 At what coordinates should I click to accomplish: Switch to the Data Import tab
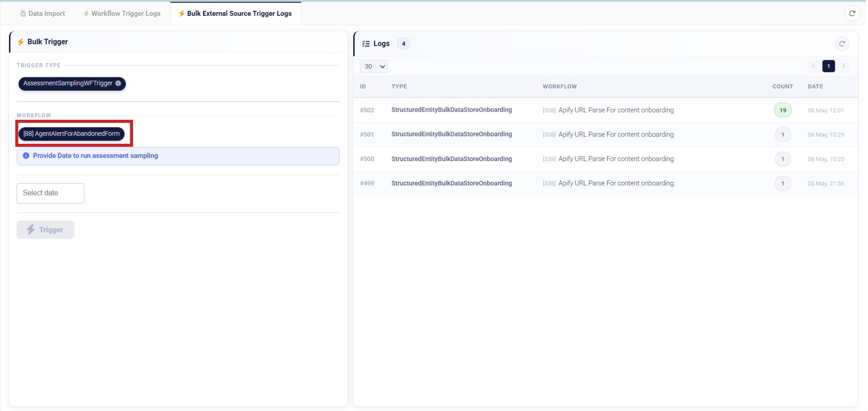pyautogui.click(x=43, y=14)
